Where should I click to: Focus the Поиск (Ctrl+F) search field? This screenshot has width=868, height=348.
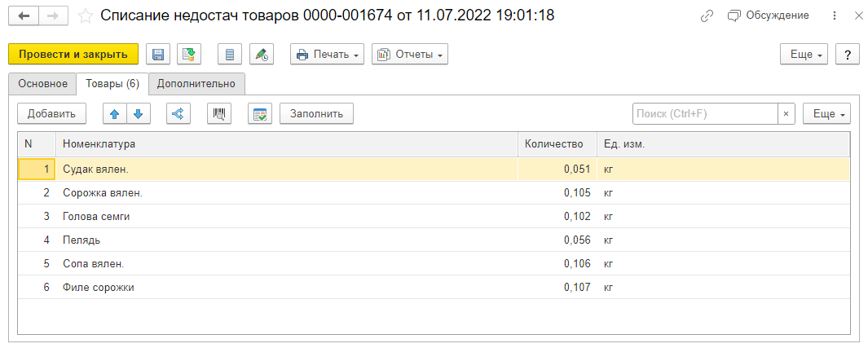[704, 114]
